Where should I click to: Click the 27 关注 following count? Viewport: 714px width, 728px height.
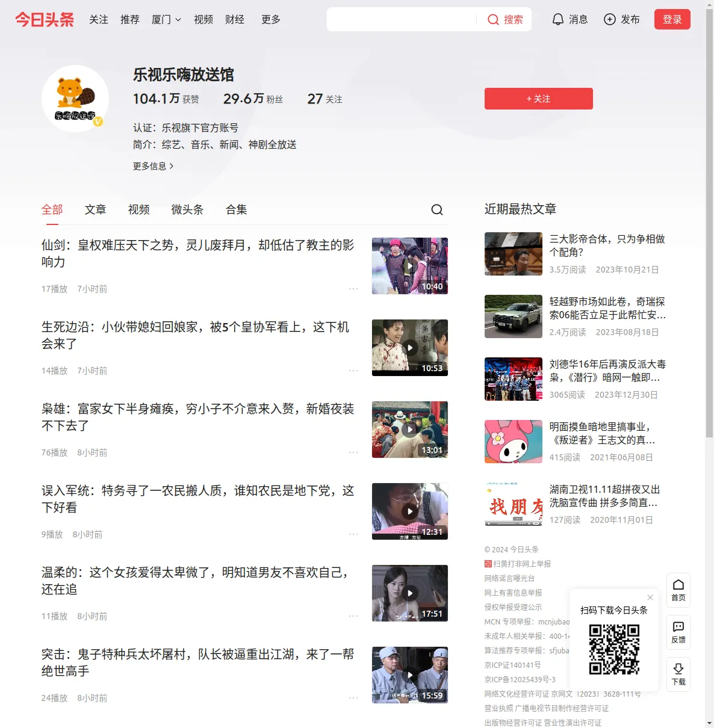(x=324, y=99)
